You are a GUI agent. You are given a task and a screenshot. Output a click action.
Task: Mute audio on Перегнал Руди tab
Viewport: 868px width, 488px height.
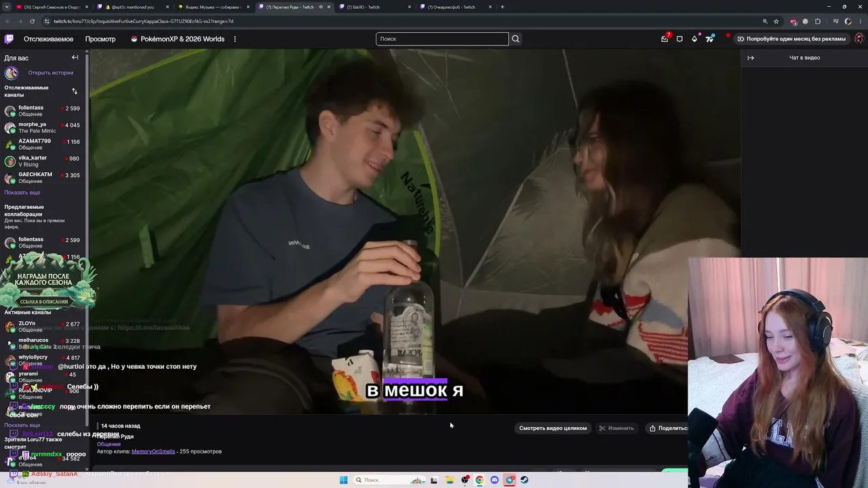pos(321,7)
